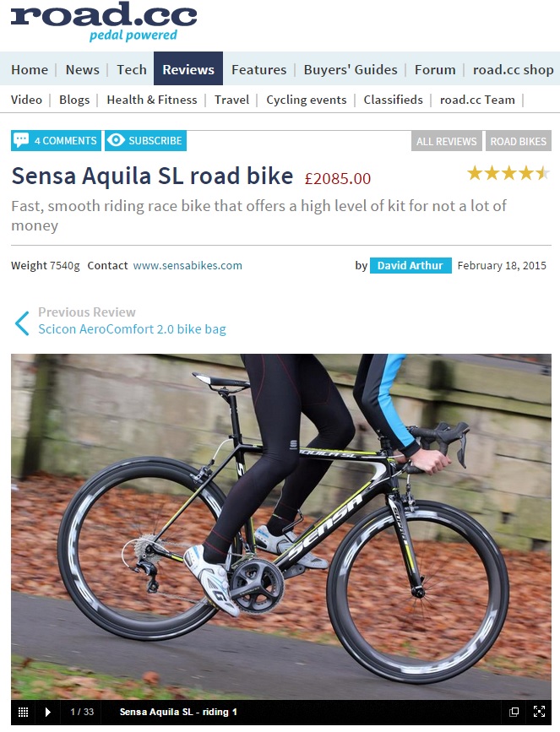
Task: Click the speech bubble comments icon
Action: 21,140
